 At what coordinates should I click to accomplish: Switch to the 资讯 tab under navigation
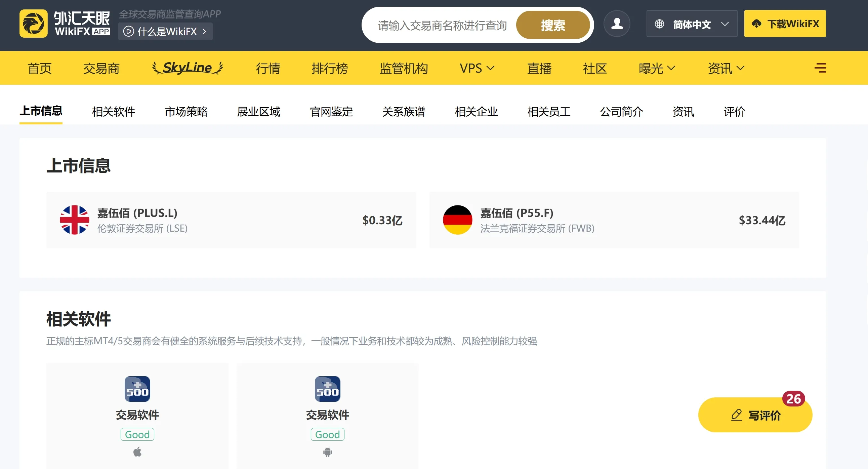click(x=684, y=112)
